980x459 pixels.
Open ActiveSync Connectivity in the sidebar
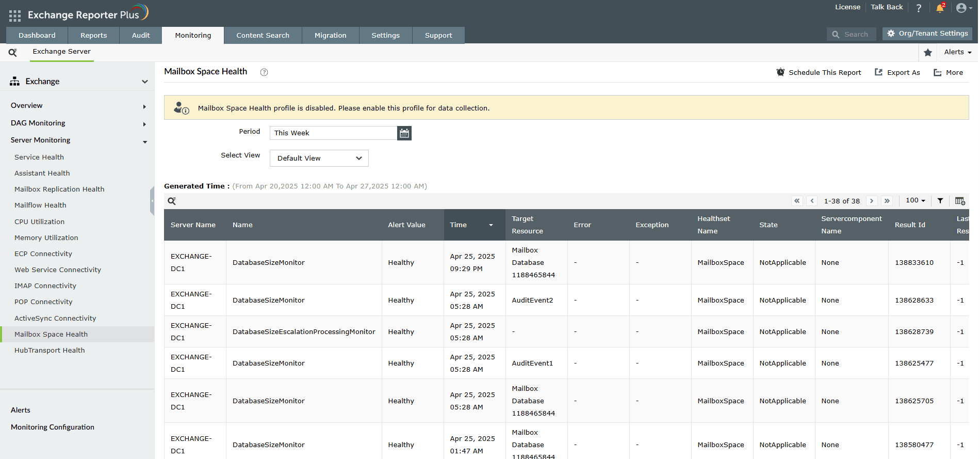click(x=55, y=319)
